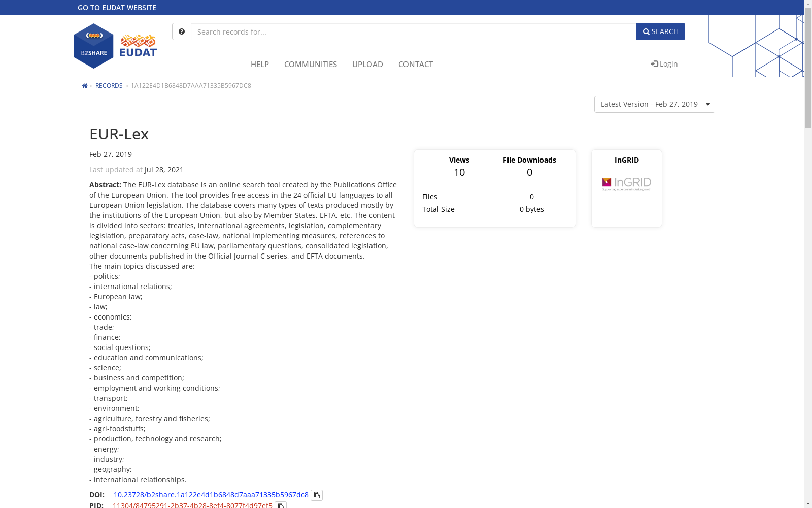This screenshot has height=508, width=812.
Task: Go to the COMMUNITIES page
Action: click(311, 64)
